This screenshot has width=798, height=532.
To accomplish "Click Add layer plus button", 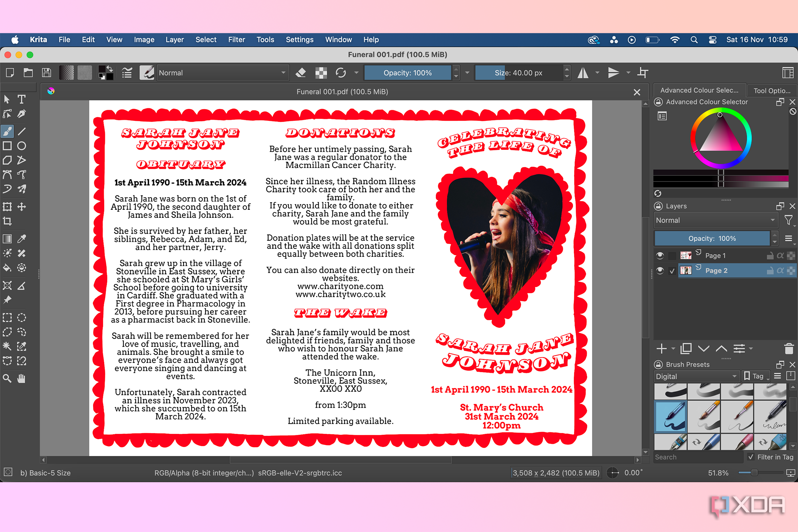I will [x=662, y=348].
